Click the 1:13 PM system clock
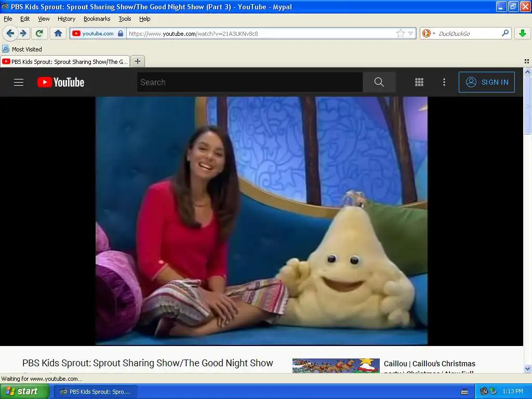532x399 pixels. 513,391
